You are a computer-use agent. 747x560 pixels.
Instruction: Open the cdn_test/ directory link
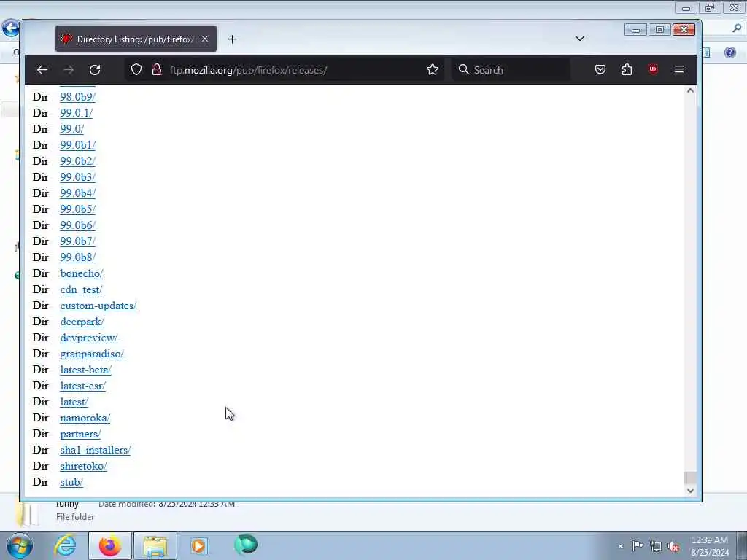[81, 289]
